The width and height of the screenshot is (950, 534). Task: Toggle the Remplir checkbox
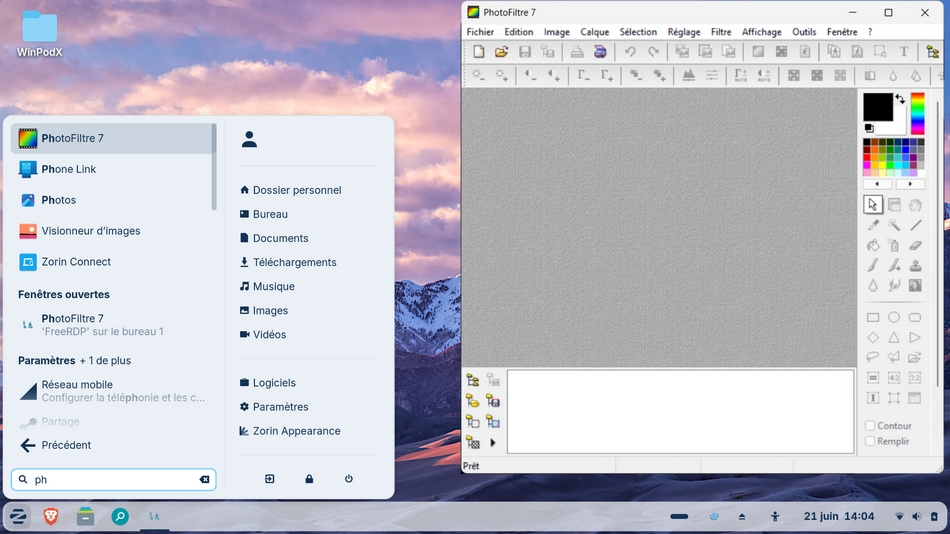[870, 441]
